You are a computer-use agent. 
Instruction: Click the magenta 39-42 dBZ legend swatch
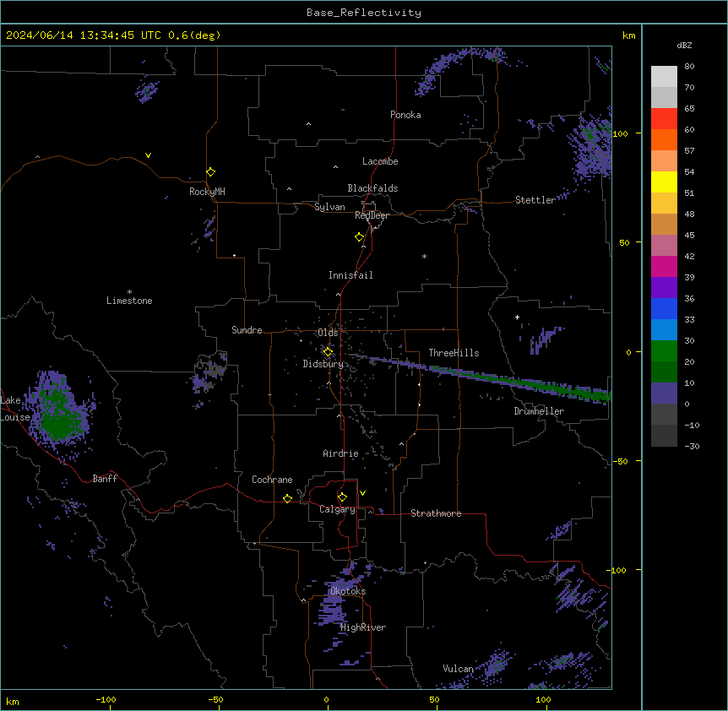point(664,266)
